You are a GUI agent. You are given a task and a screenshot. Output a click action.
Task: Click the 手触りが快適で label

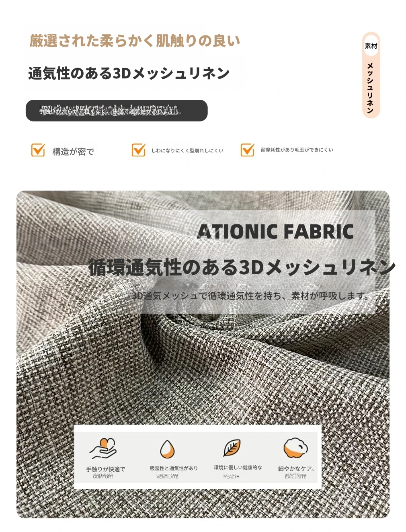105,469
